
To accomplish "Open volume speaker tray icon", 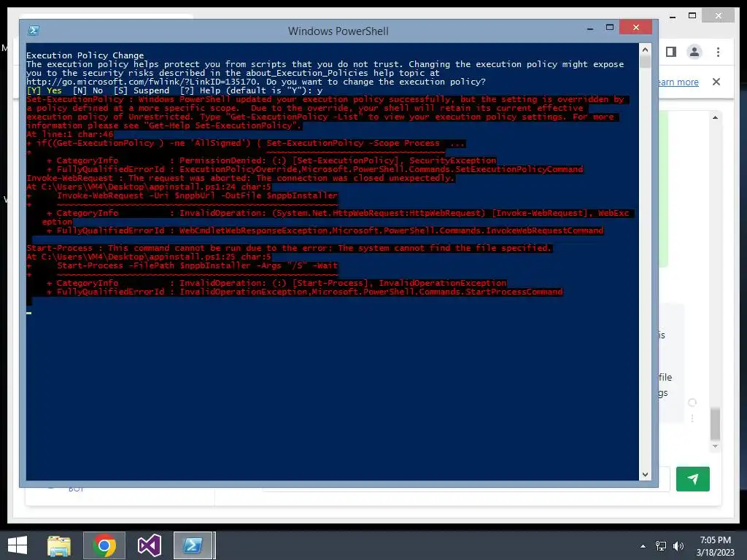I will (x=678, y=546).
